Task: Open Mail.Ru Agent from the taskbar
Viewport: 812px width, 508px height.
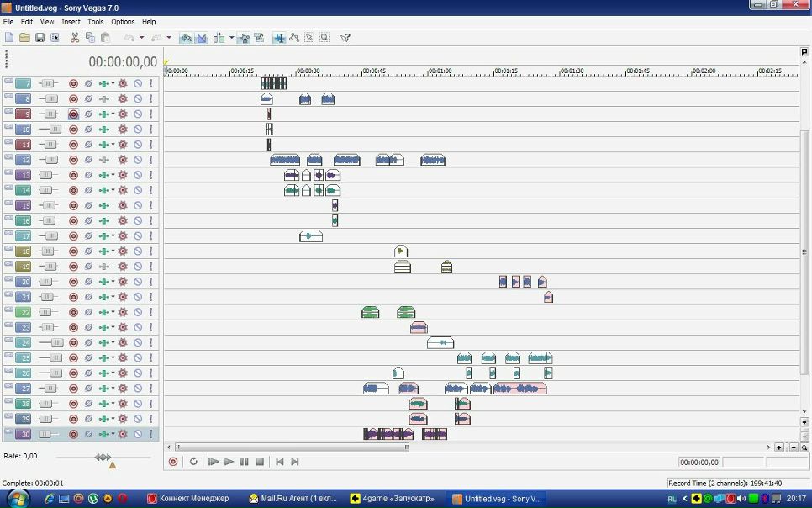Action: coord(293,498)
